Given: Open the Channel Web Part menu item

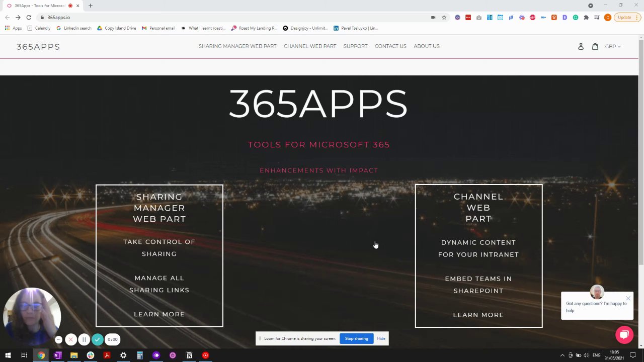Looking at the screenshot, I should (310, 46).
